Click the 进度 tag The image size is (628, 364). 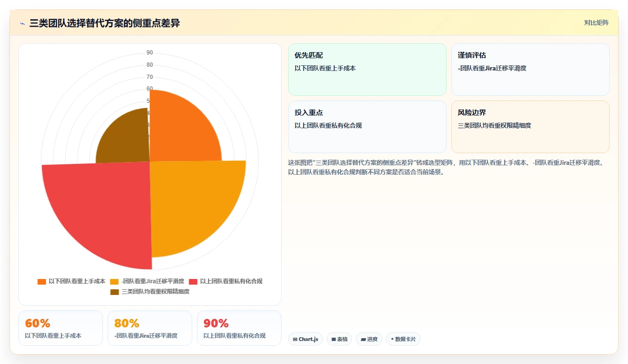click(x=369, y=339)
